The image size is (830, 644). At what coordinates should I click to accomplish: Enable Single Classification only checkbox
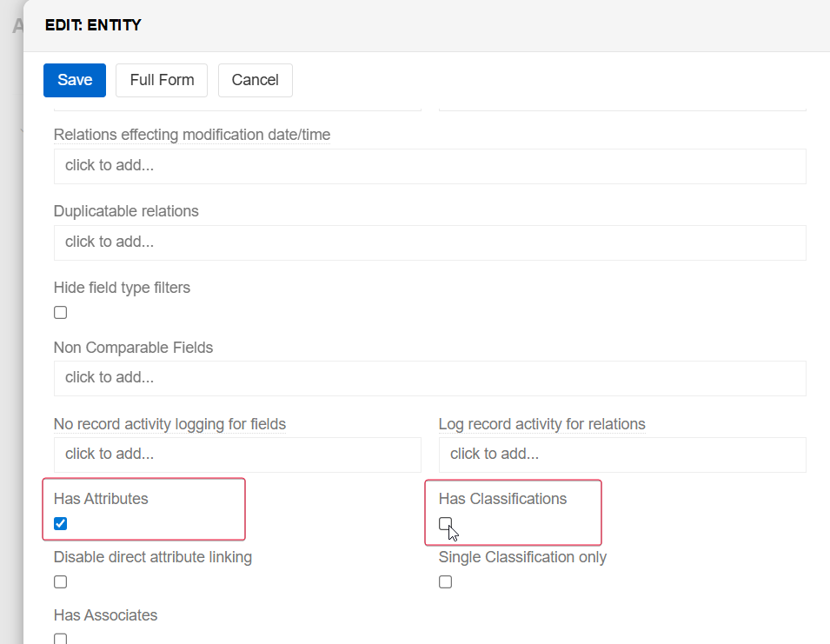pos(445,581)
